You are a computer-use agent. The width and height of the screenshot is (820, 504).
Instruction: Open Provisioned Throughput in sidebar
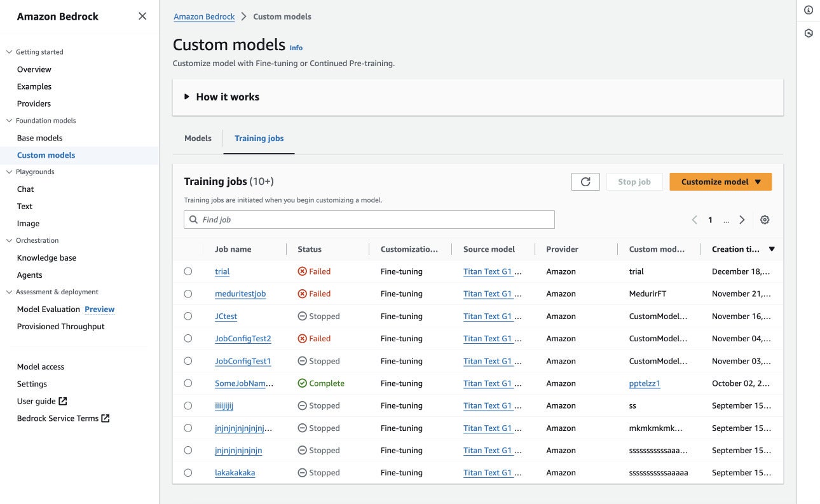click(60, 327)
